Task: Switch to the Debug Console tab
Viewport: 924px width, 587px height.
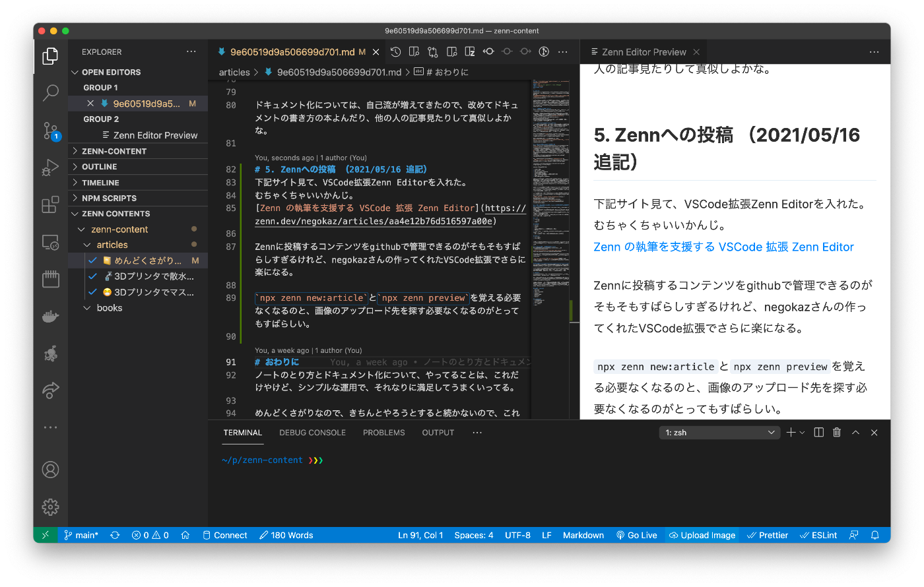Action: (312, 433)
